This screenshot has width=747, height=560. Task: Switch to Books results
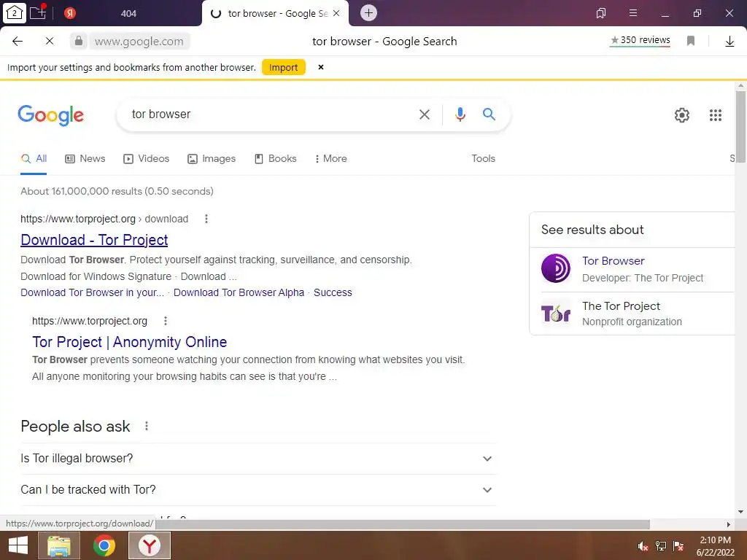click(x=275, y=158)
